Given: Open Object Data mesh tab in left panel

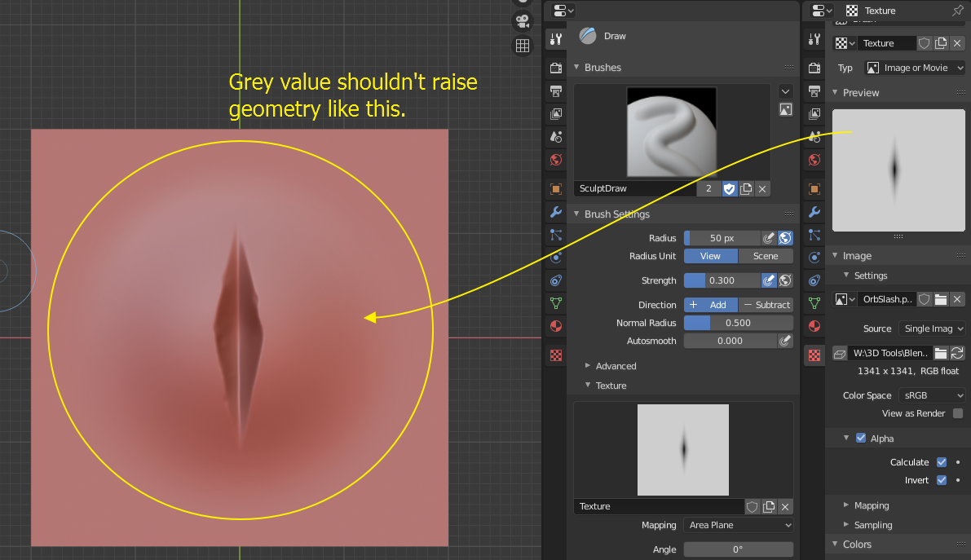Looking at the screenshot, I should [556, 303].
